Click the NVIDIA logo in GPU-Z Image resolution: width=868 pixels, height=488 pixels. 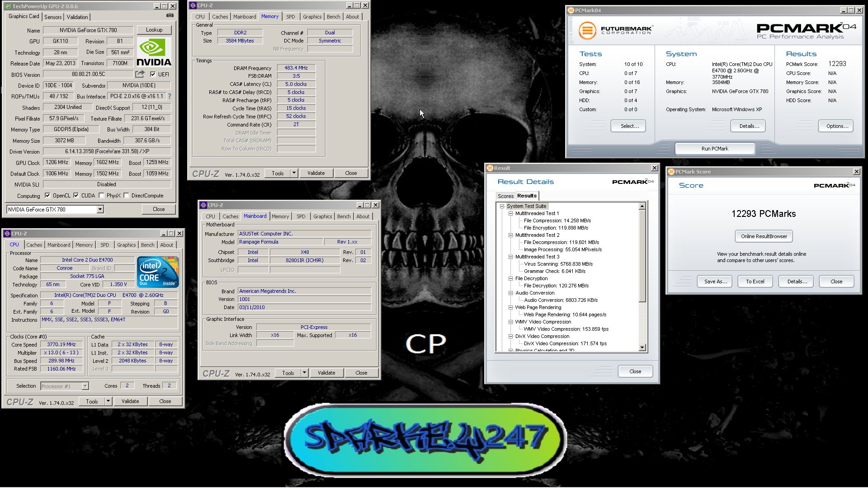tap(154, 52)
